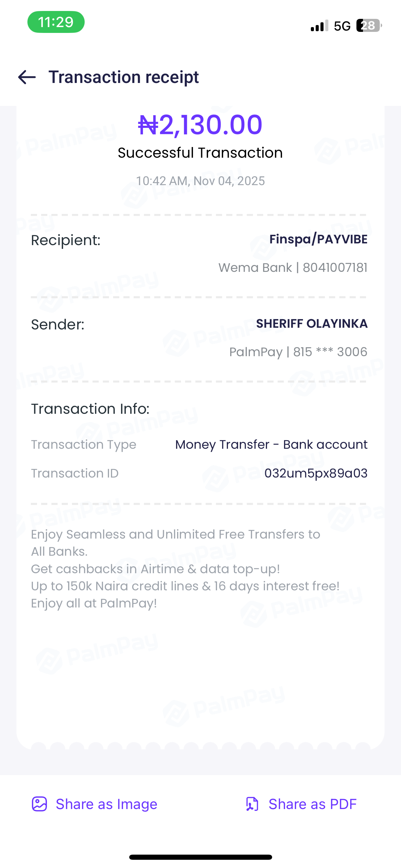
Task: Select the Successful Transaction status text
Action: 200,153
